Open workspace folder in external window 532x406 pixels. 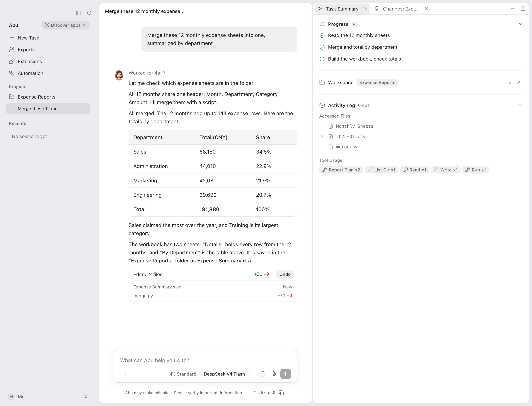point(519,82)
